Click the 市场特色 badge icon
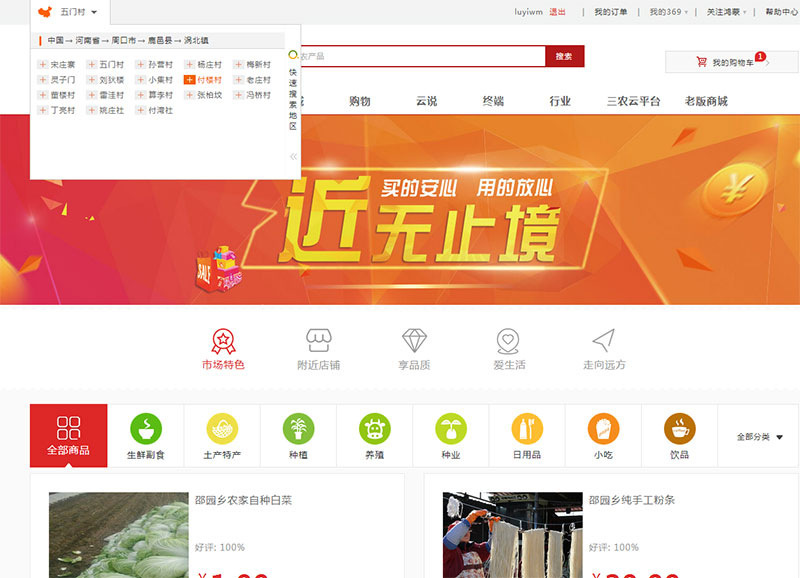 (223, 341)
